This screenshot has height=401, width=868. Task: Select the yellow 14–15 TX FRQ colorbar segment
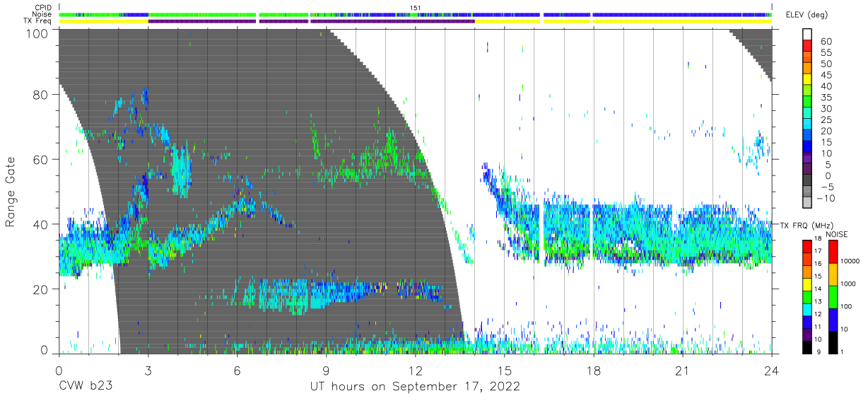pos(807,283)
